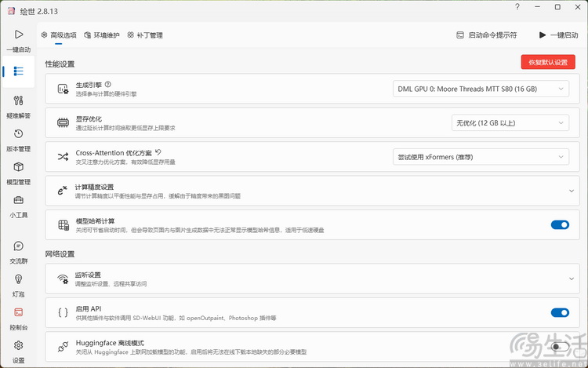The height and width of the screenshot is (368, 588).
Task: Switch to the 补丁管理 tab
Action: (145, 35)
